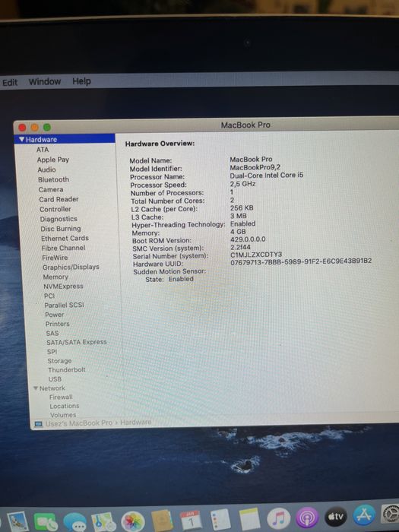Open the Window menu
The width and height of the screenshot is (399, 532).
click(x=45, y=82)
